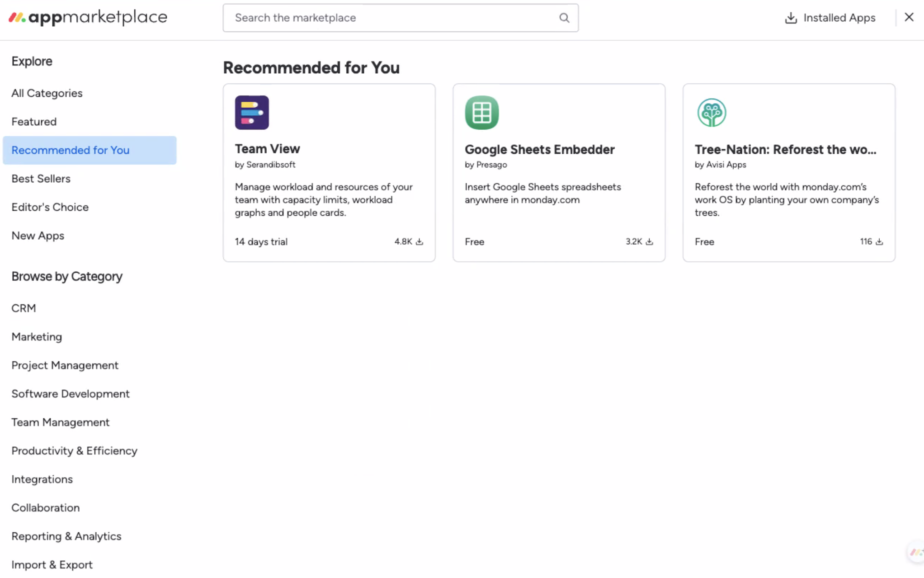924x578 pixels.
Task: Click the monday app marketplace logo
Action: tap(88, 18)
